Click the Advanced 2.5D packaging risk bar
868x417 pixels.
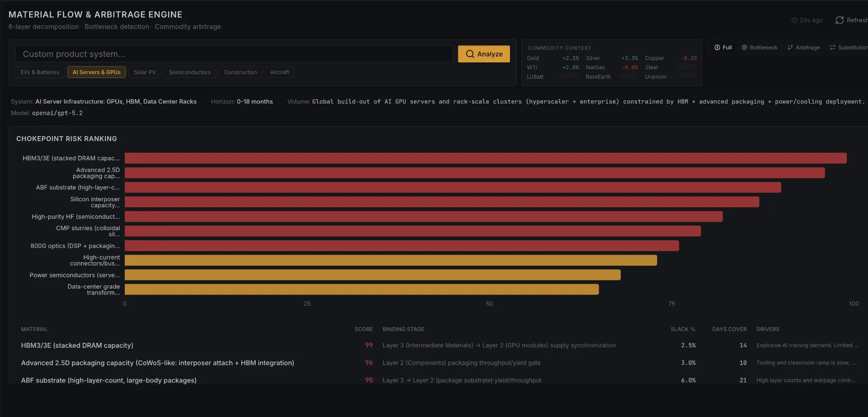click(475, 173)
